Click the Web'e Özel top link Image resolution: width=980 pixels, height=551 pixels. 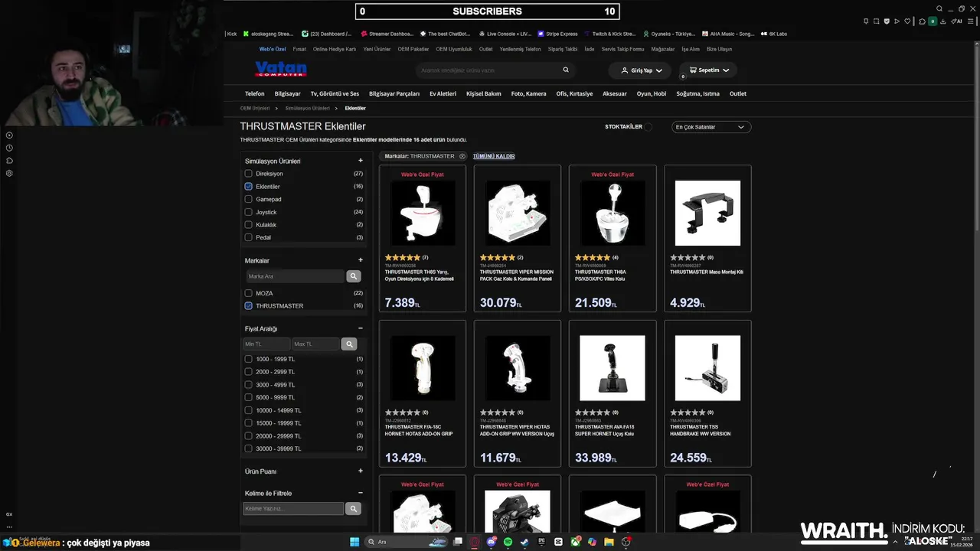coord(273,49)
